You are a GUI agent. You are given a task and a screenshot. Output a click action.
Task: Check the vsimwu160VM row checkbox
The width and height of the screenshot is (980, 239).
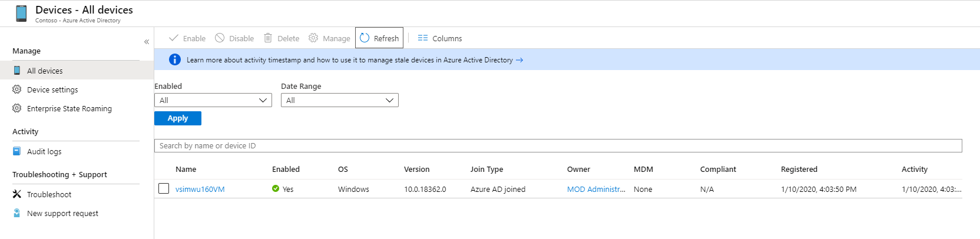tap(164, 188)
